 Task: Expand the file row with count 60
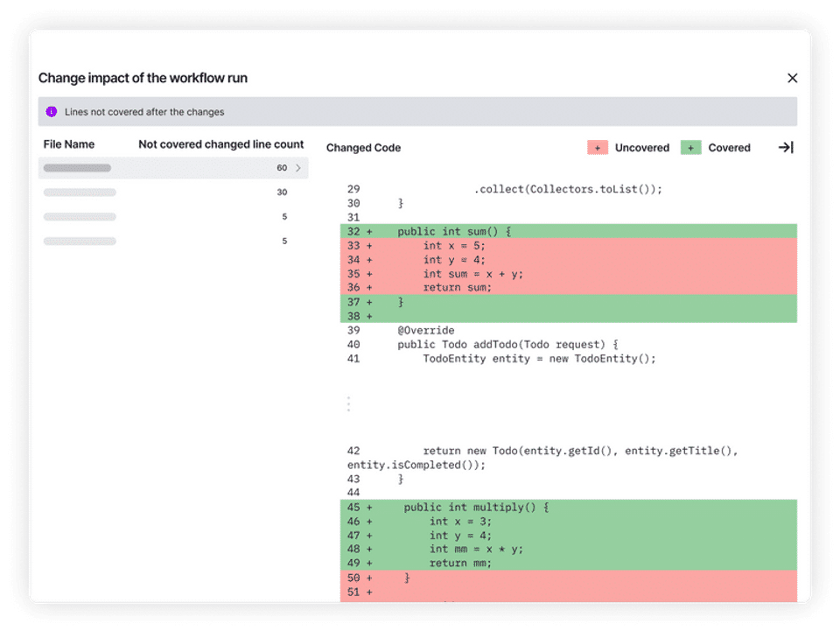pos(173,168)
